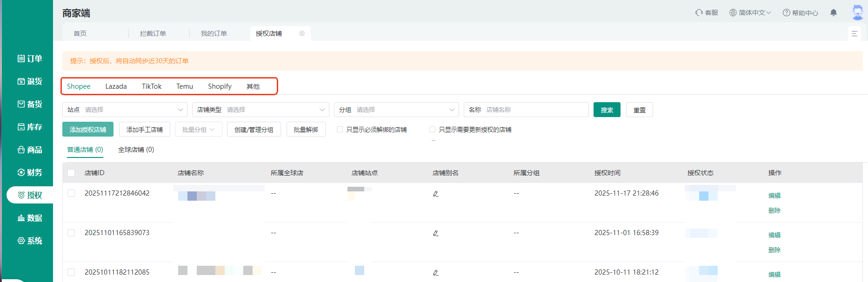This screenshot has height=282, width=868.
Task: Expand the 简体中文 language selector
Action: tap(750, 13)
